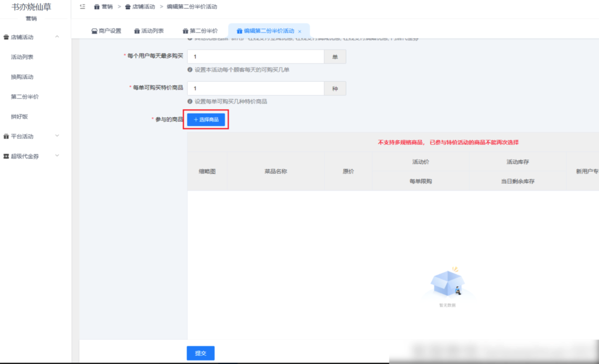This screenshot has height=364, width=599.
Task: Expand the 平台活动 sidebar group
Action: (x=57, y=136)
